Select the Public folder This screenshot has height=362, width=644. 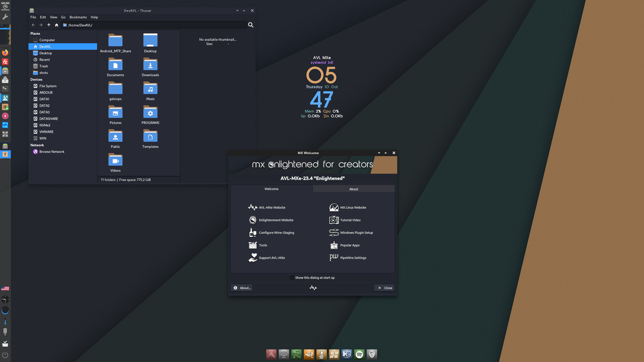pyautogui.click(x=115, y=139)
